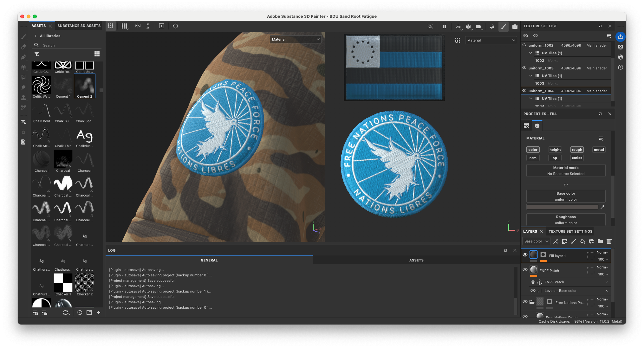Switch to the Texture Set Settings tab
The image size is (644, 348).
coord(570,231)
